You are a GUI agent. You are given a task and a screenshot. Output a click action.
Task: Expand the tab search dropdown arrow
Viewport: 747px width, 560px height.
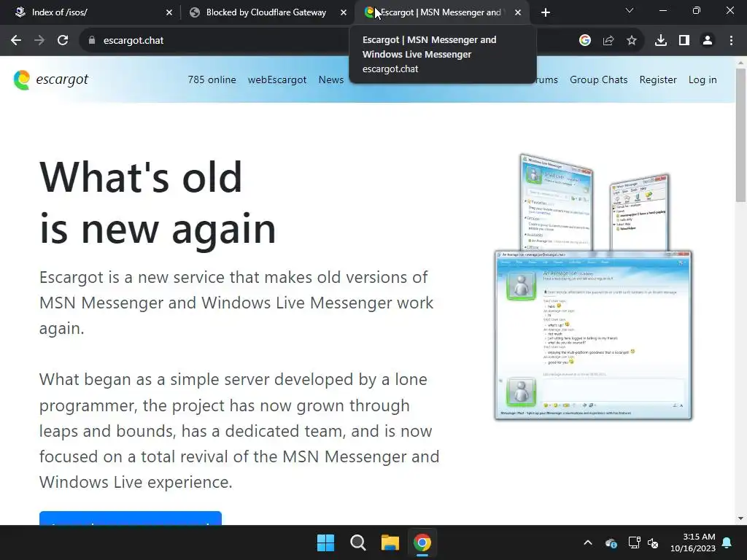[x=630, y=10]
